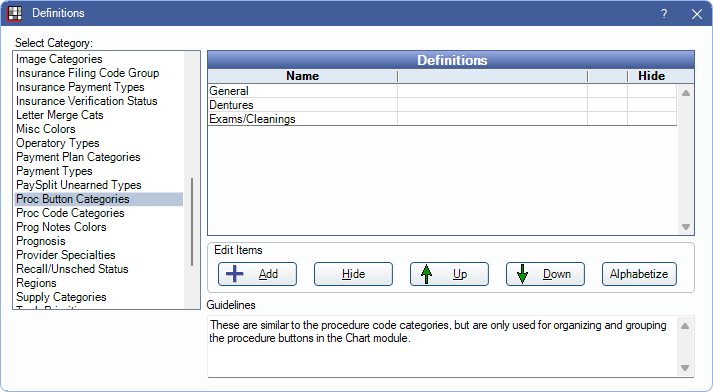Select Operatory Types category

99,143
